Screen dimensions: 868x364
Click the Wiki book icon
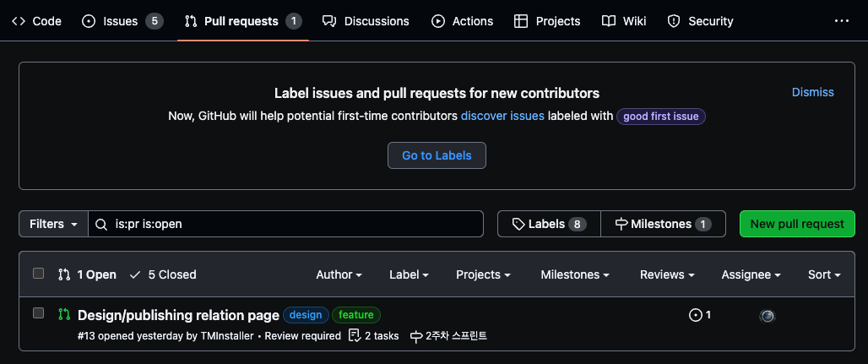(609, 21)
